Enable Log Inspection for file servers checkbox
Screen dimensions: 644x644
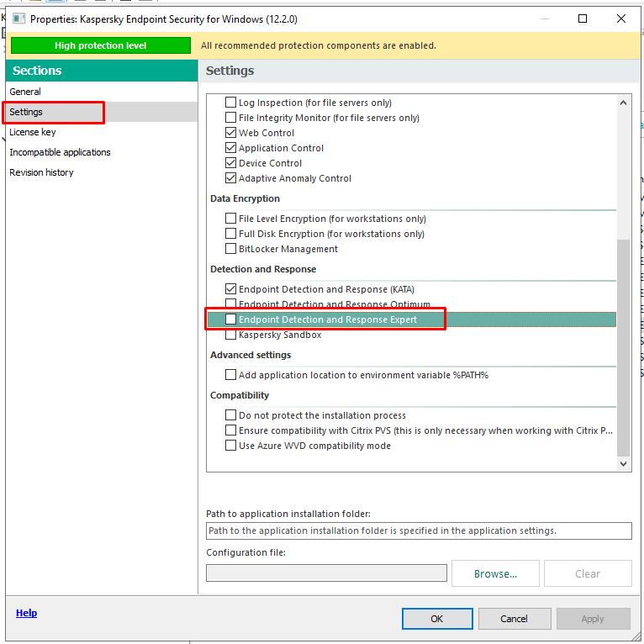pyautogui.click(x=230, y=103)
